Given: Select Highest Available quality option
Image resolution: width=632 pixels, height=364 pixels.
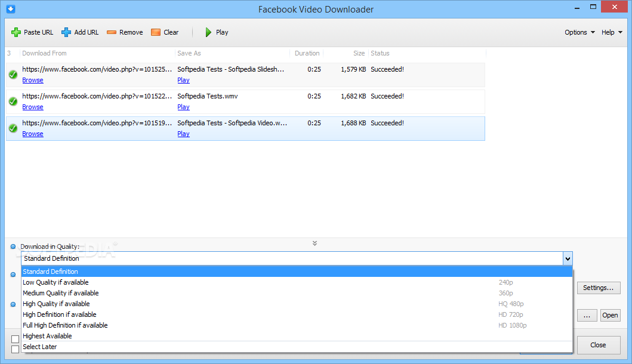Looking at the screenshot, I should tap(297, 336).
